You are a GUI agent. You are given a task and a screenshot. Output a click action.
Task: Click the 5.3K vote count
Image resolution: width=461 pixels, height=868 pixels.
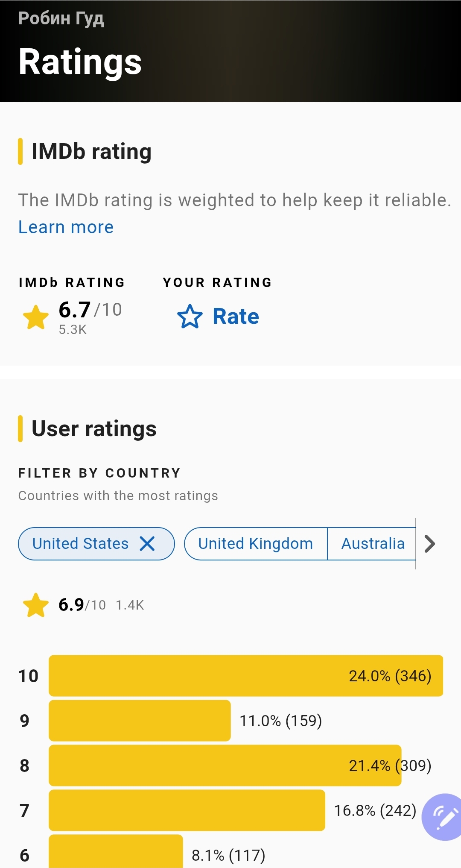[73, 330]
